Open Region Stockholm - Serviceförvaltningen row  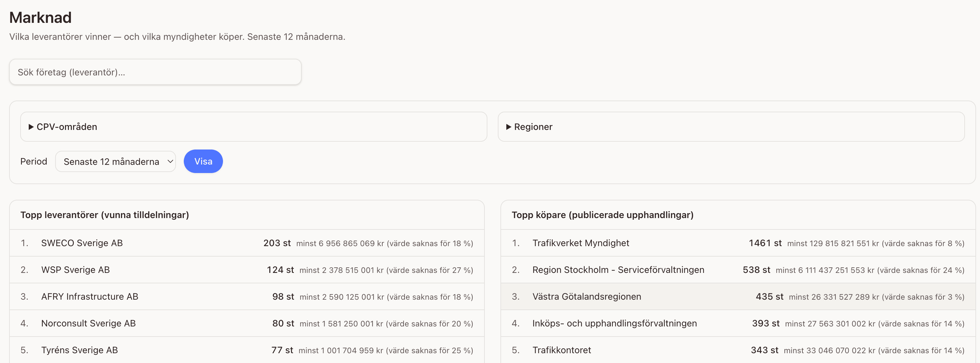pos(738,270)
